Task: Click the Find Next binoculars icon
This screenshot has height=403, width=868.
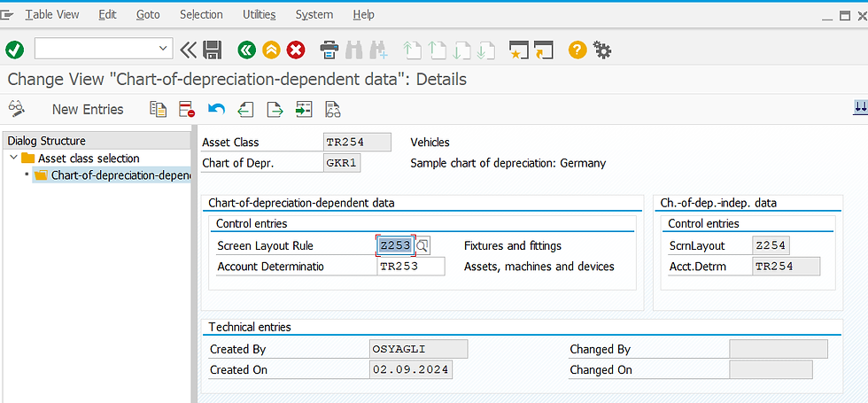Action: point(379,50)
